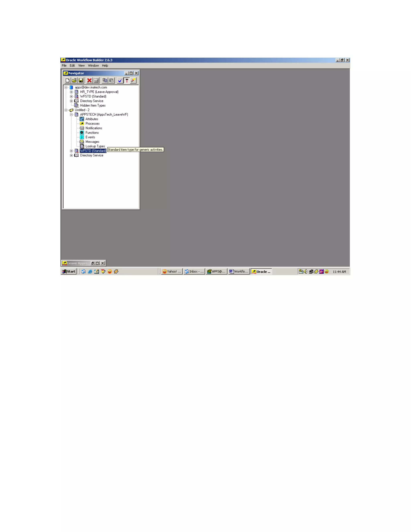Expand the HR_TYPE (Leave Approval) node

pos(71,92)
